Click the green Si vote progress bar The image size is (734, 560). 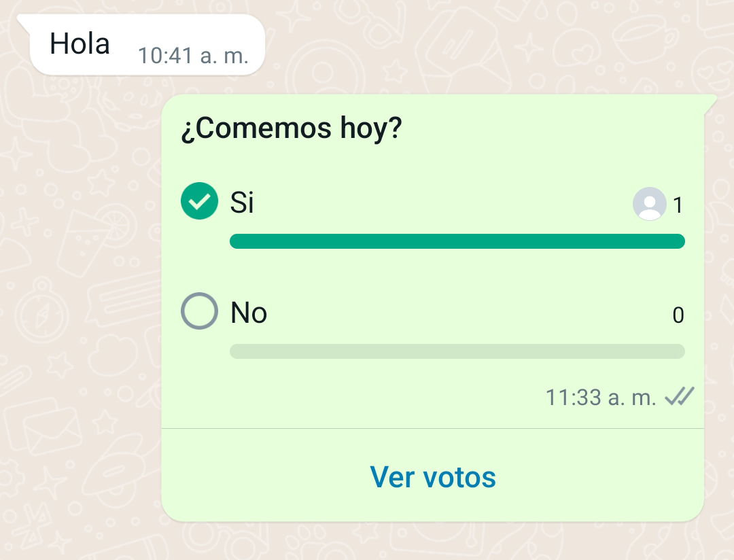tap(457, 241)
